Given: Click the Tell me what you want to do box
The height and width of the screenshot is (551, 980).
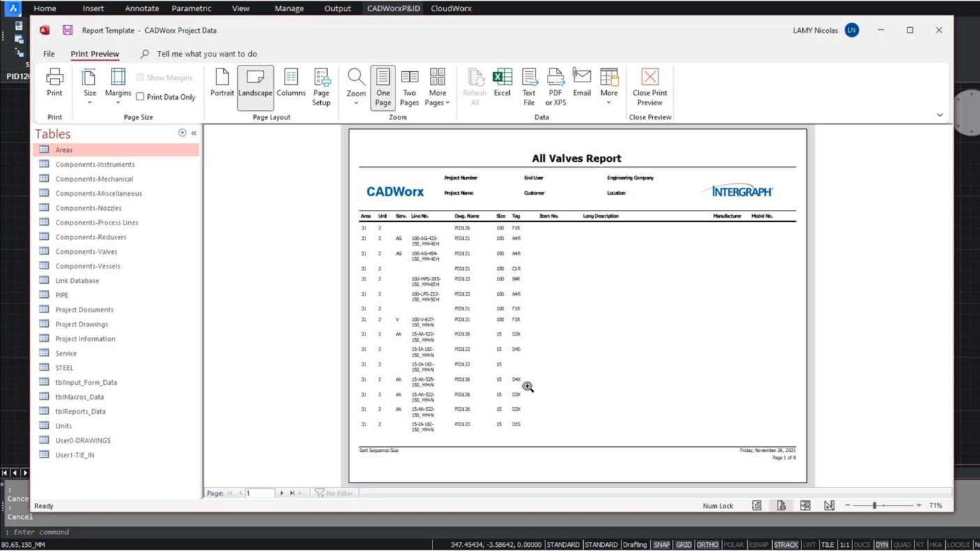Looking at the screenshot, I should click(206, 54).
